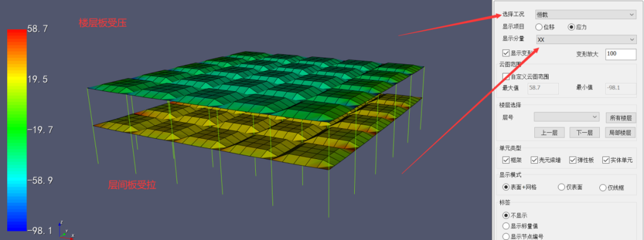Screen dimensions: 644x240
Task: Click the 58.7 legend maximum label
Action: pyautogui.click(x=38, y=29)
